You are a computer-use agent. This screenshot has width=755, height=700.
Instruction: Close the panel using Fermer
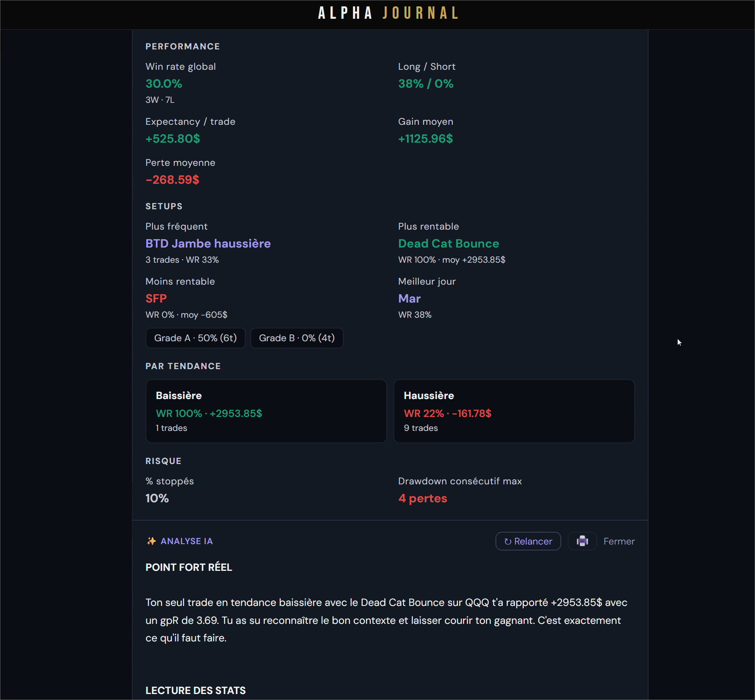pos(619,541)
